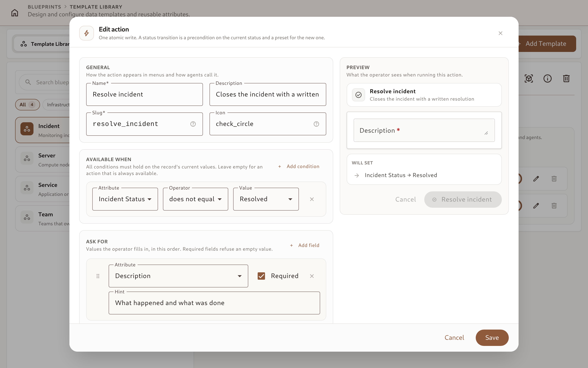Click the action Description input field
This screenshot has width=588, height=368.
coord(268,94)
